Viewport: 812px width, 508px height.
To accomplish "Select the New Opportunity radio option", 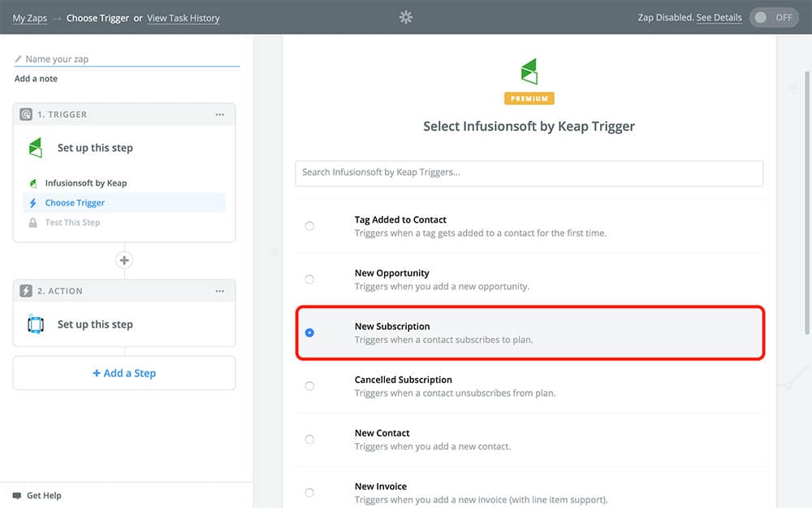I will click(x=309, y=280).
